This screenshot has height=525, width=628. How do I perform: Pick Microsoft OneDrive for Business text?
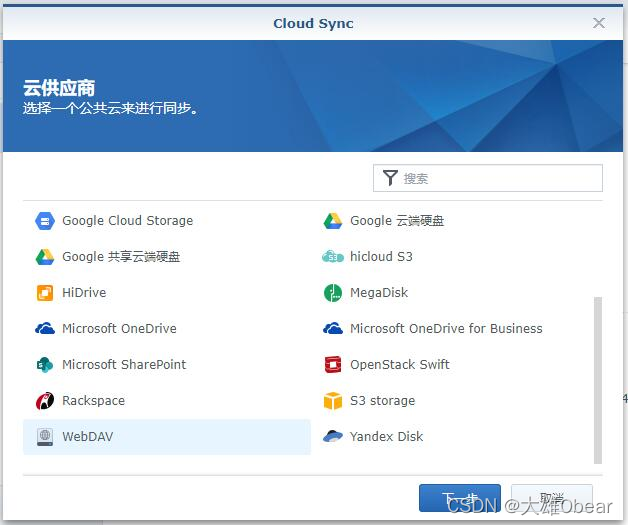click(x=446, y=329)
